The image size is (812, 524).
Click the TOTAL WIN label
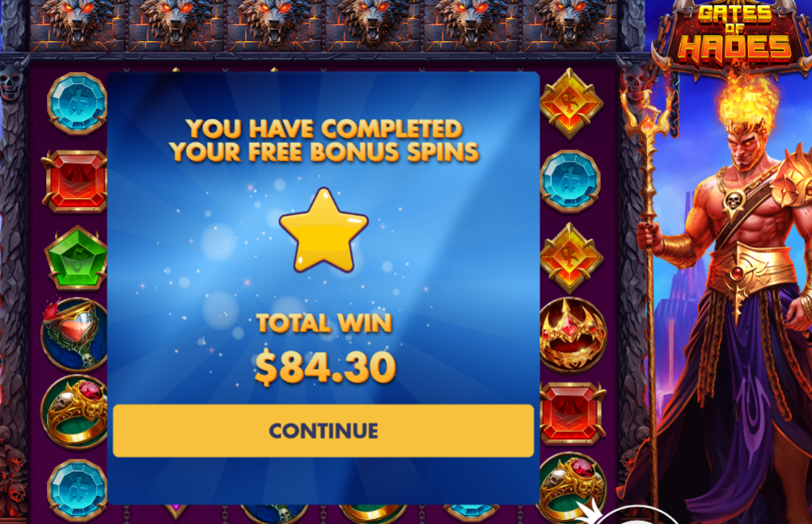coord(324,323)
